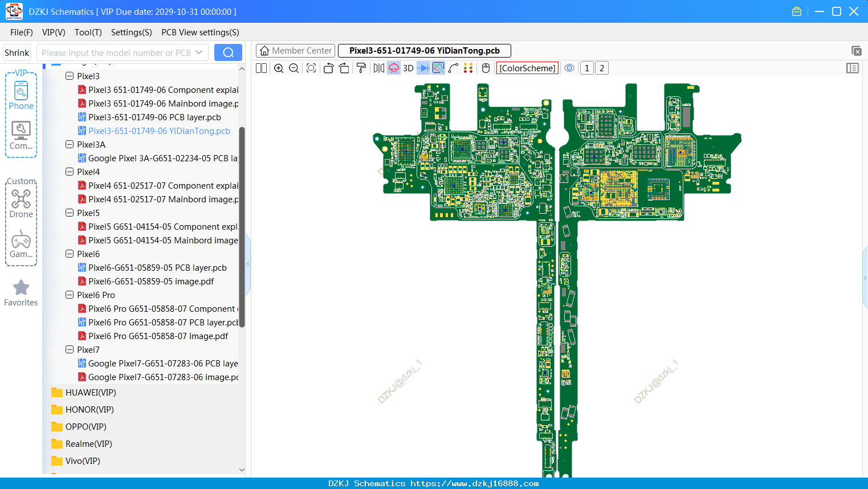Click the toolbox icon in title bar
868x489 pixels.
[797, 11]
